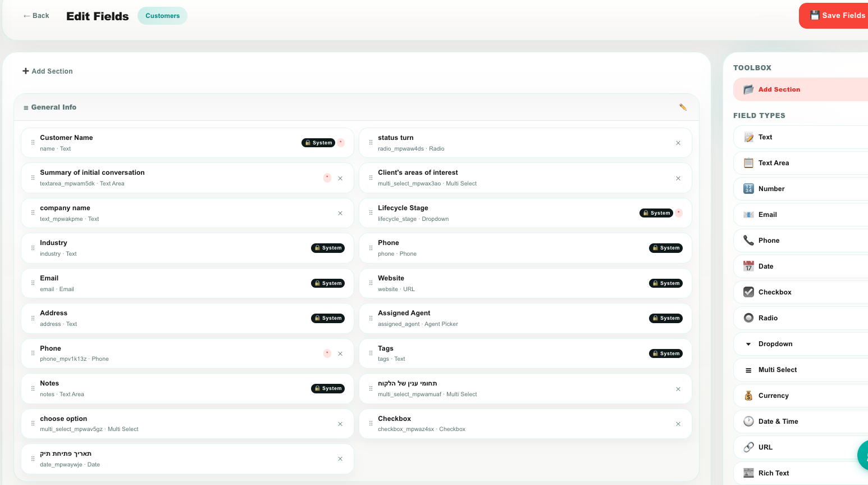Click drag handle of Email field
The height and width of the screenshot is (485, 868).
(33, 283)
